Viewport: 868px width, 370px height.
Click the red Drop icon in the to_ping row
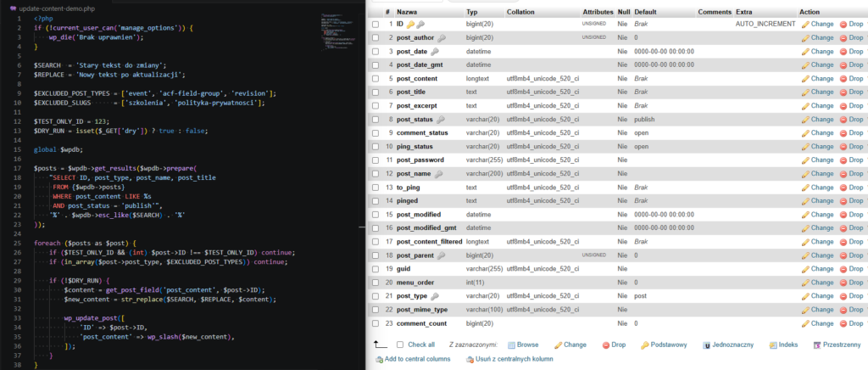pyautogui.click(x=843, y=188)
